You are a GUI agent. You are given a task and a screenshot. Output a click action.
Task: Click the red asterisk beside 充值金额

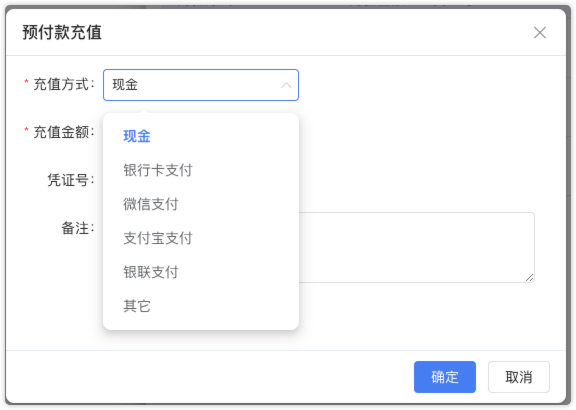26,129
